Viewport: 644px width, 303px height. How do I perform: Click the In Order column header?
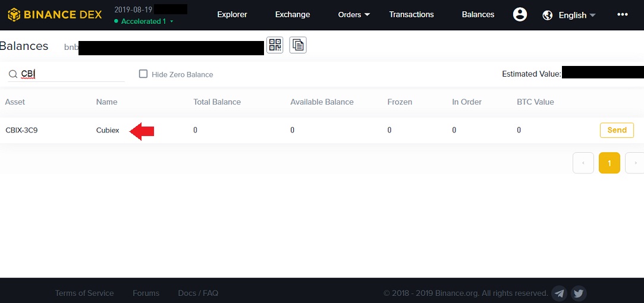(467, 102)
